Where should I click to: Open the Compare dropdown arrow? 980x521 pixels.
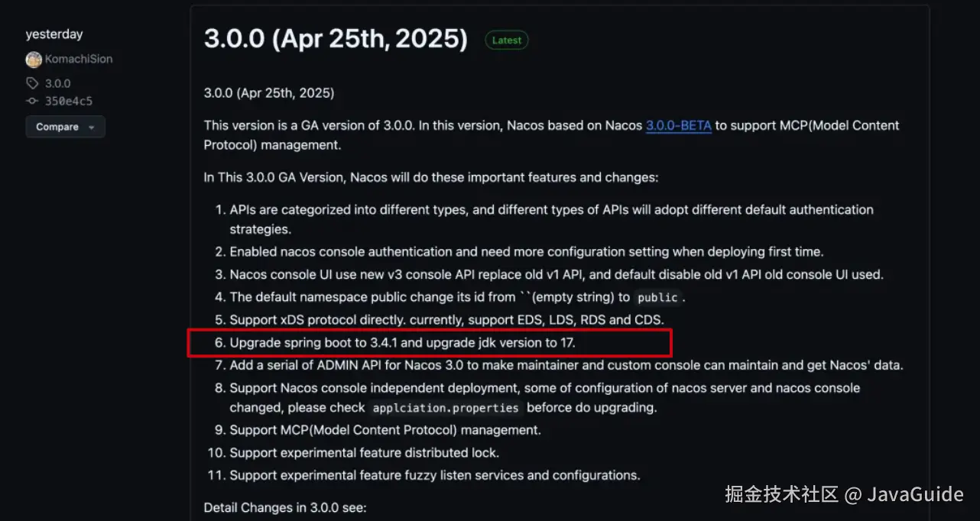(92, 128)
